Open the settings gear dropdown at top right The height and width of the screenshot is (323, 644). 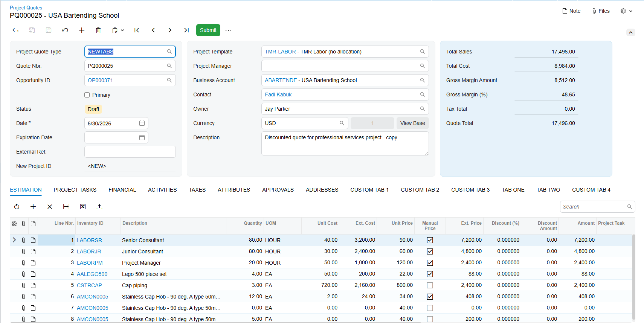point(626,11)
